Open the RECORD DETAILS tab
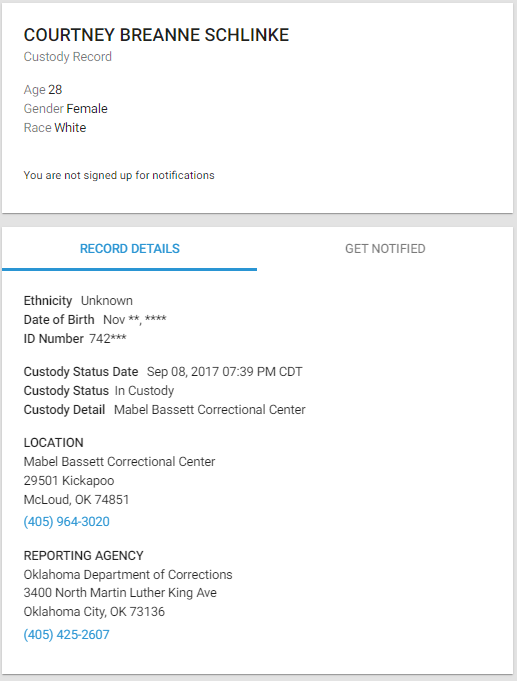The height and width of the screenshot is (681, 517). point(129,249)
